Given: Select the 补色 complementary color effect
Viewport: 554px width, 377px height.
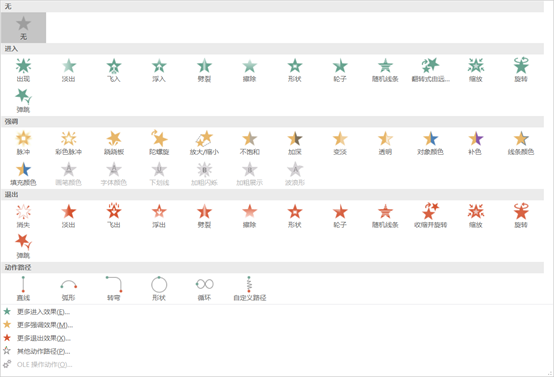Looking at the screenshot, I should click(x=476, y=143).
